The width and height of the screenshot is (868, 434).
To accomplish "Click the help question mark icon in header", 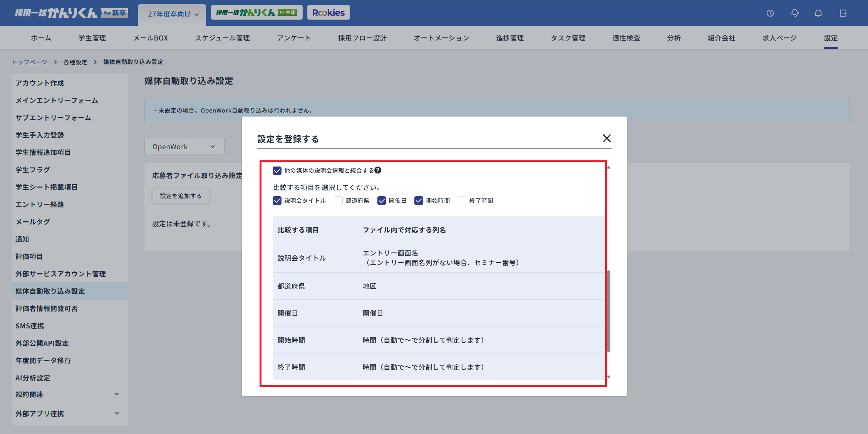I will [x=770, y=13].
